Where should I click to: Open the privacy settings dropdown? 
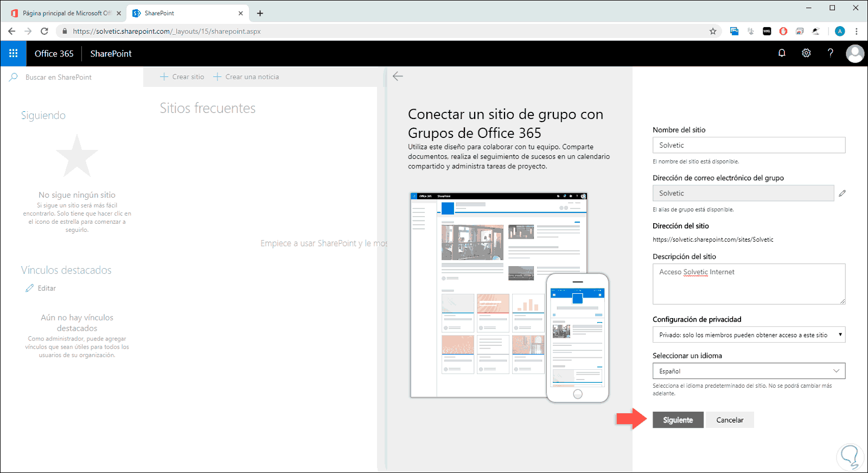pyautogui.click(x=749, y=335)
